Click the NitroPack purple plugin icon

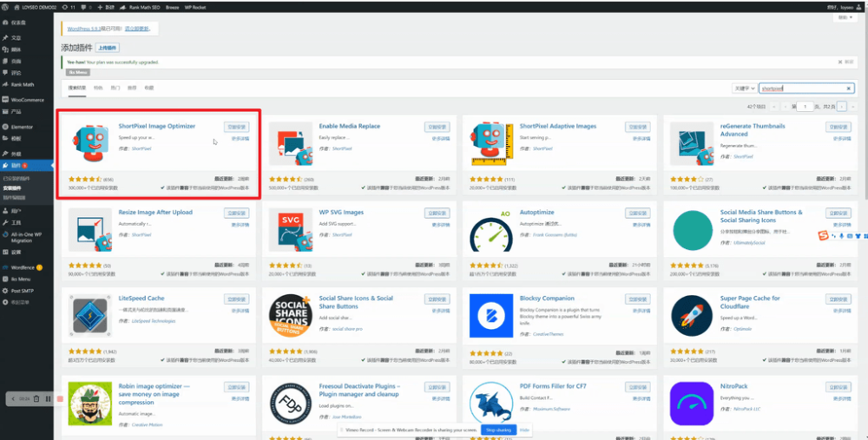coord(692,404)
